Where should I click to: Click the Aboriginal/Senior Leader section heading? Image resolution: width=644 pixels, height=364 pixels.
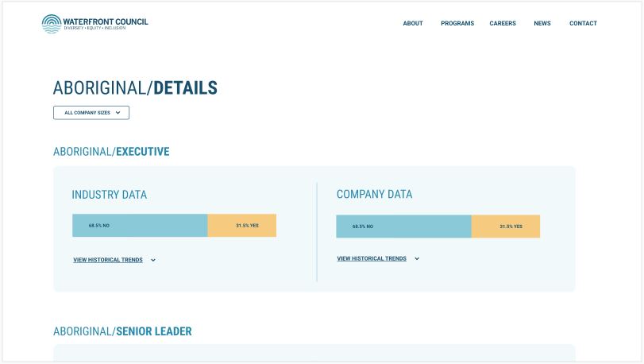122,331
